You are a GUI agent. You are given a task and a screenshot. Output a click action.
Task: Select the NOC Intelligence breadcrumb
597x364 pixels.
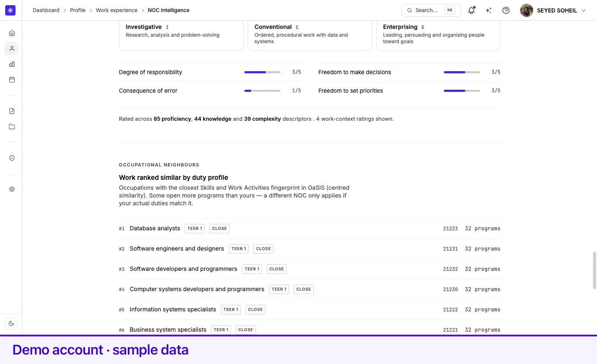click(x=169, y=10)
